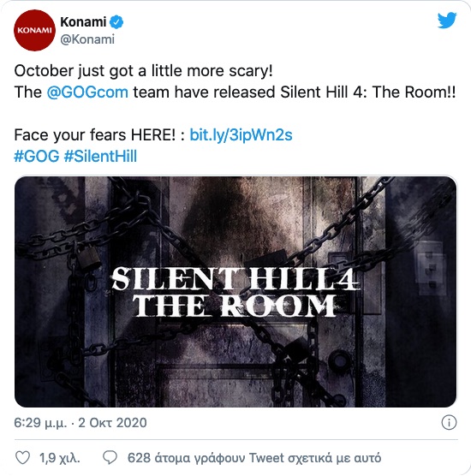
Task: Click the tweet text about October
Action: point(143,71)
